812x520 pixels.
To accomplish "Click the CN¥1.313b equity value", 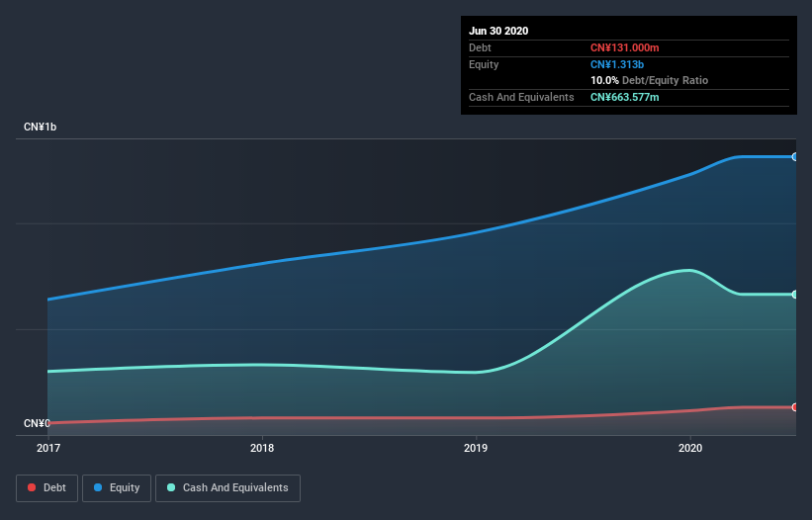I will click(x=617, y=64).
